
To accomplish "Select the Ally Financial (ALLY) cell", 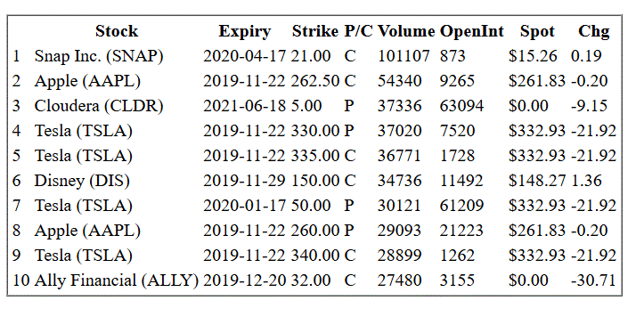I will pyautogui.click(x=116, y=280).
